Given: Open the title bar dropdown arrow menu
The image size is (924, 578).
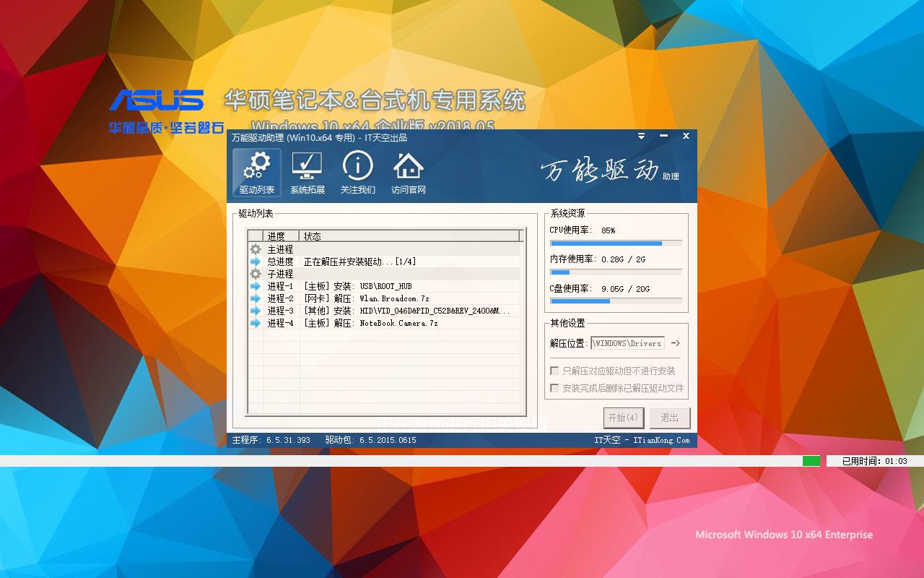Looking at the screenshot, I should tap(641, 136).
